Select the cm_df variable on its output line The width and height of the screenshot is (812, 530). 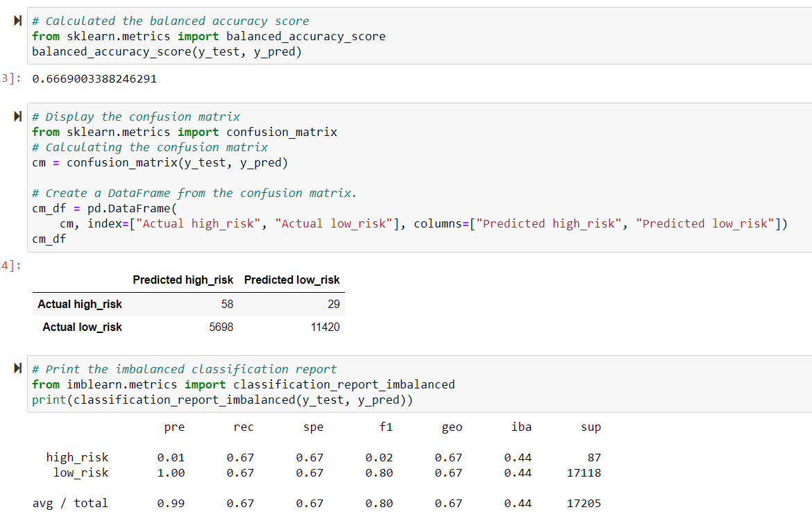[46, 238]
